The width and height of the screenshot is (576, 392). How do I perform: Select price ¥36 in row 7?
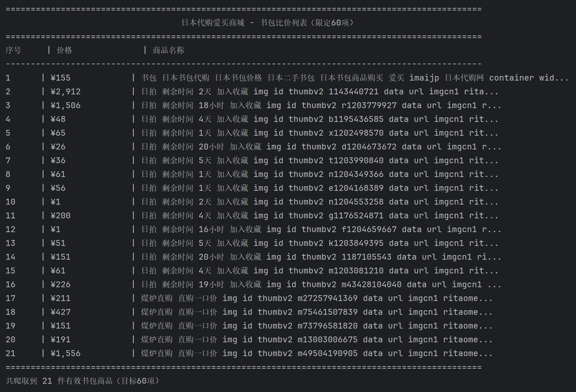[58, 160]
